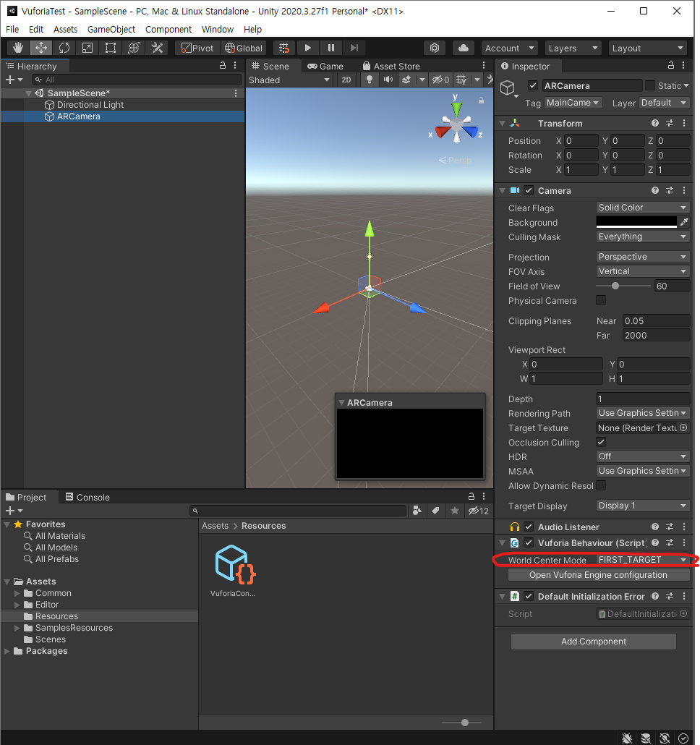Toggle Occlusion Culling checkbox
Image resolution: width=700 pixels, height=745 pixels.
pyautogui.click(x=601, y=442)
